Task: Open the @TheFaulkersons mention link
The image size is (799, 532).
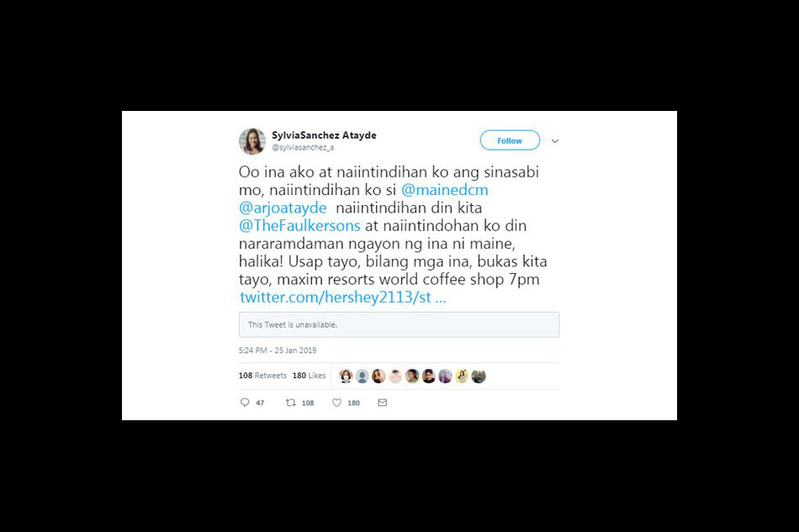Action: click(x=299, y=225)
